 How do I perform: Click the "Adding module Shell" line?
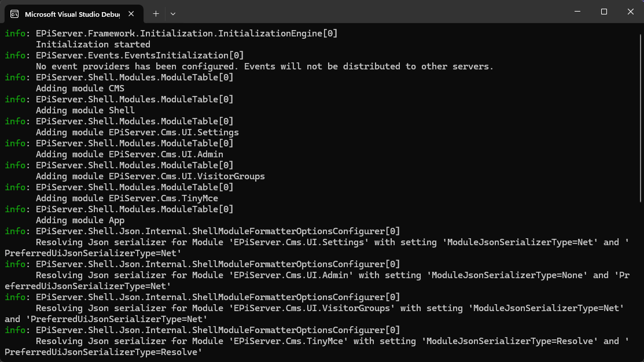85,110
